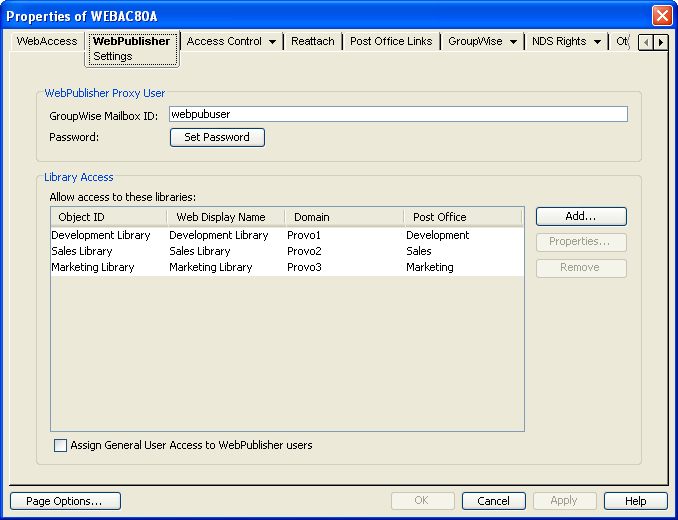Click Add to add a library
The width and height of the screenshot is (678, 520).
pos(581,217)
